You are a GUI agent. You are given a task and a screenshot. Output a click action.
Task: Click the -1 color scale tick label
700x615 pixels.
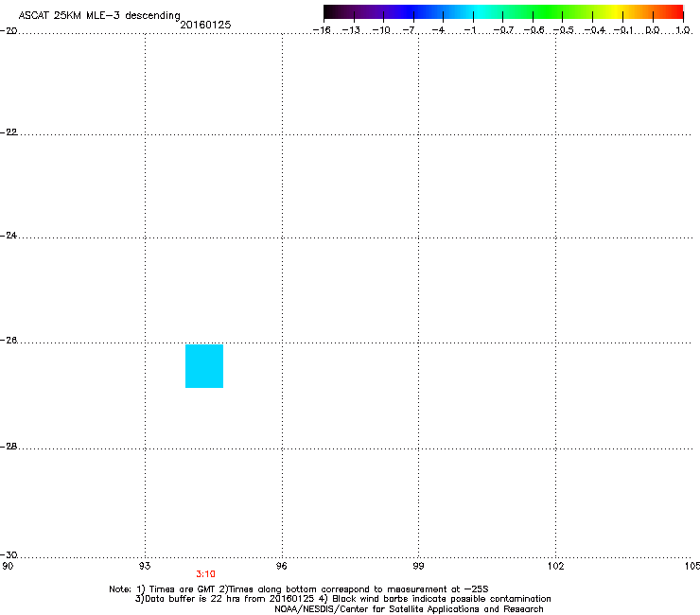pos(470,30)
